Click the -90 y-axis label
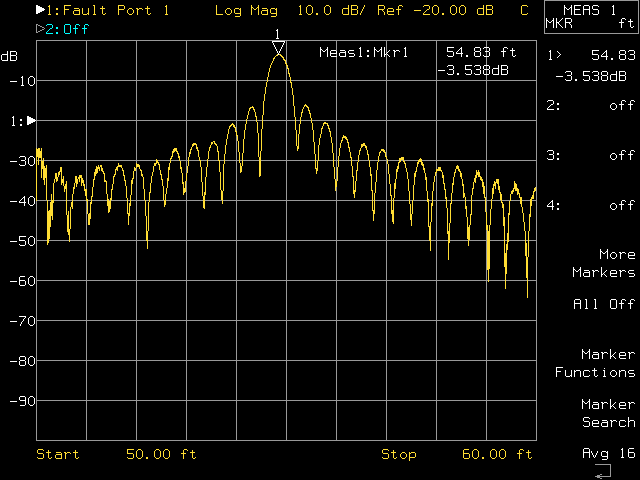Viewport: 640px width, 480px height. coord(23,401)
